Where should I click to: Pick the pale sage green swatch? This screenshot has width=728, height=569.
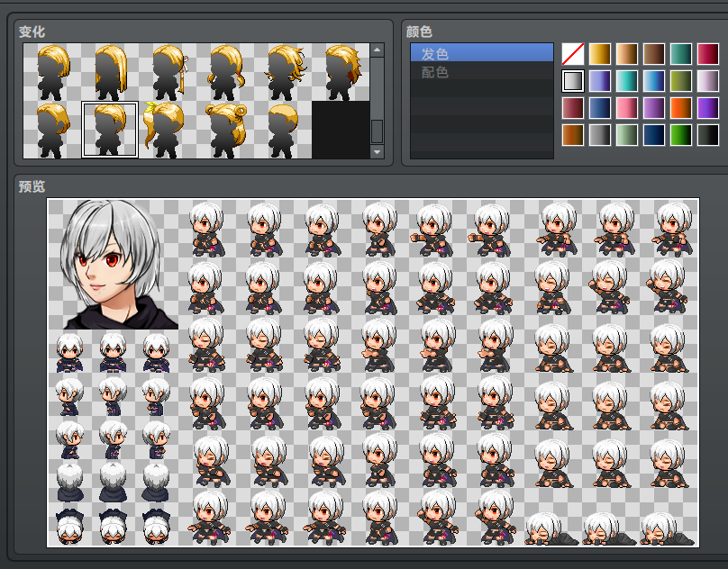627,135
